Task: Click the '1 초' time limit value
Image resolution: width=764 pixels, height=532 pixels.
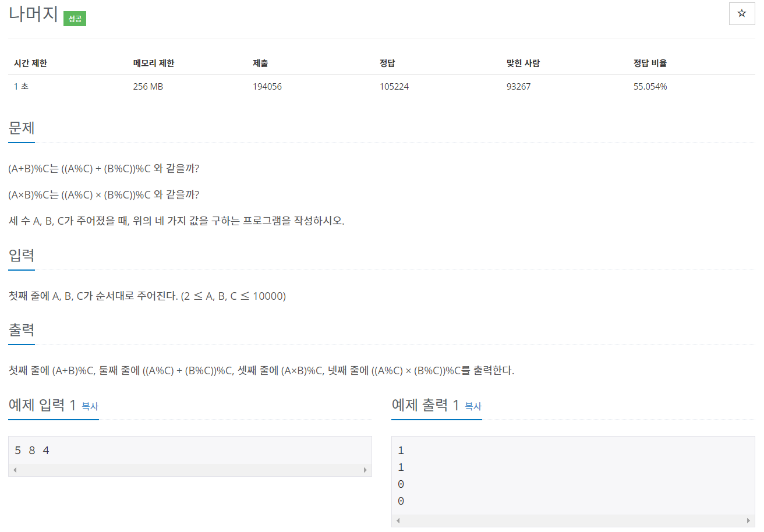Action: [21, 87]
